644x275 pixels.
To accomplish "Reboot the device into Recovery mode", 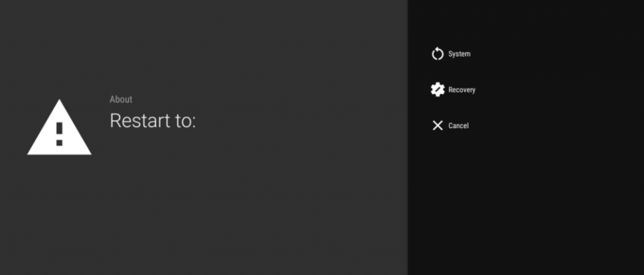I will click(x=453, y=90).
